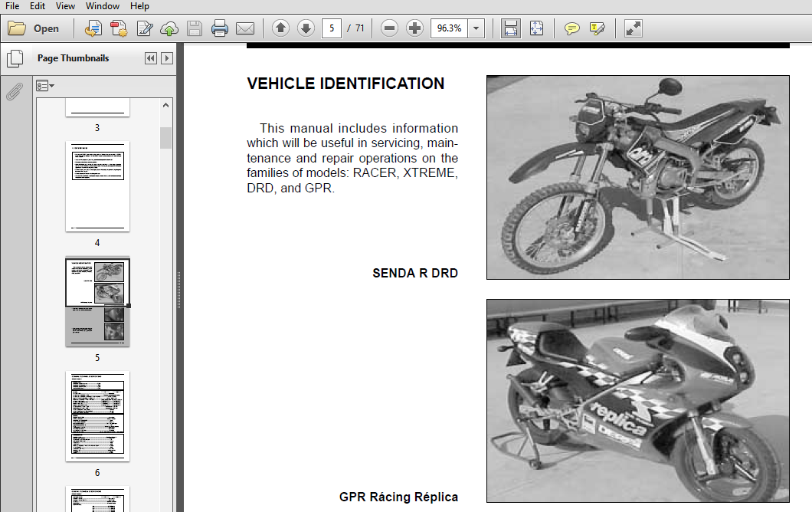Zoom in with plus button
This screenshot has width=812, height=512.
click(414, 28)
